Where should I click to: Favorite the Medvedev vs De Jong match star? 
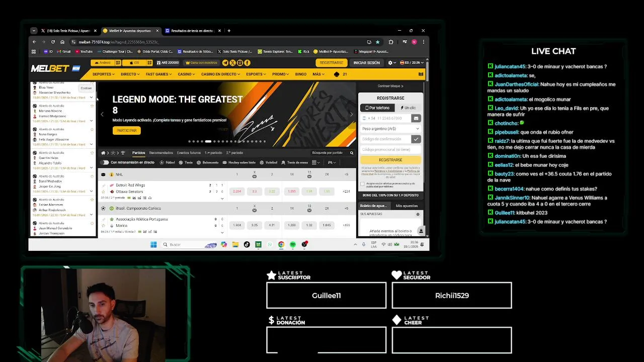(92, 176)
